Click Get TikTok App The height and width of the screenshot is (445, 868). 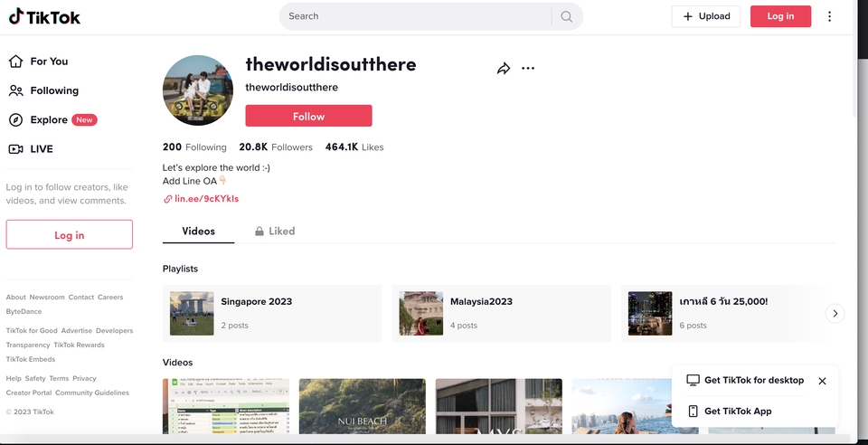point(738,412)
